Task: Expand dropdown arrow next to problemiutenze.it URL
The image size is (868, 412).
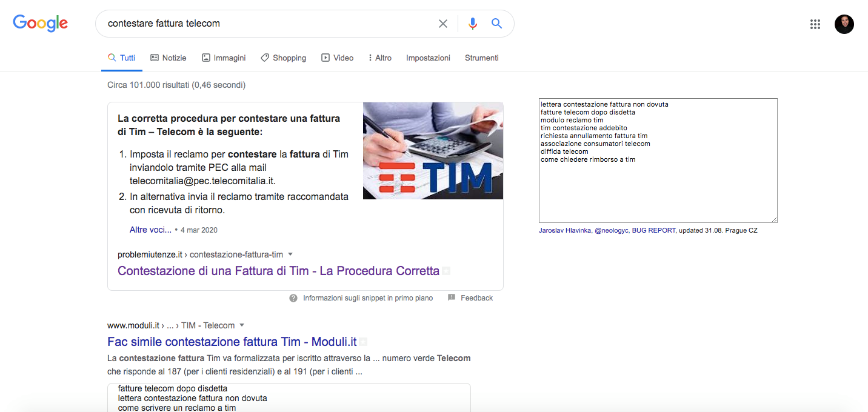Action: tap(290, 254)
